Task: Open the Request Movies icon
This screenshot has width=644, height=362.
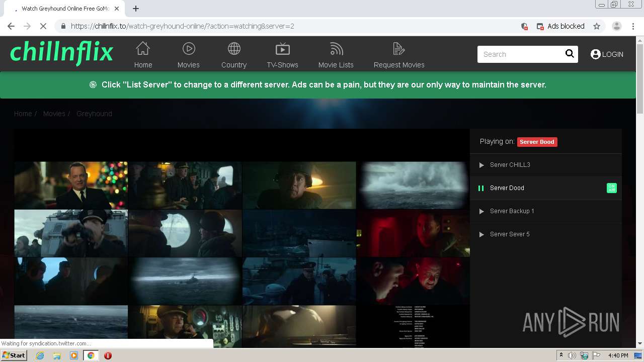Action: (x=399, y=49)
